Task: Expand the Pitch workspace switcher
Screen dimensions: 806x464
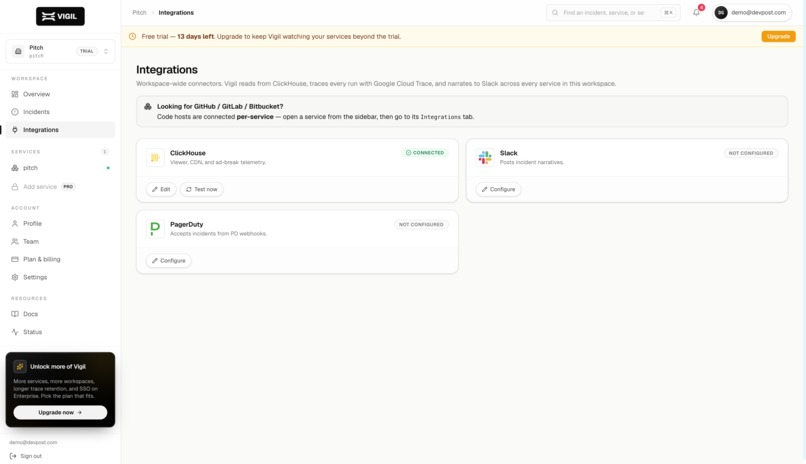Action: [x=60, y=51]
